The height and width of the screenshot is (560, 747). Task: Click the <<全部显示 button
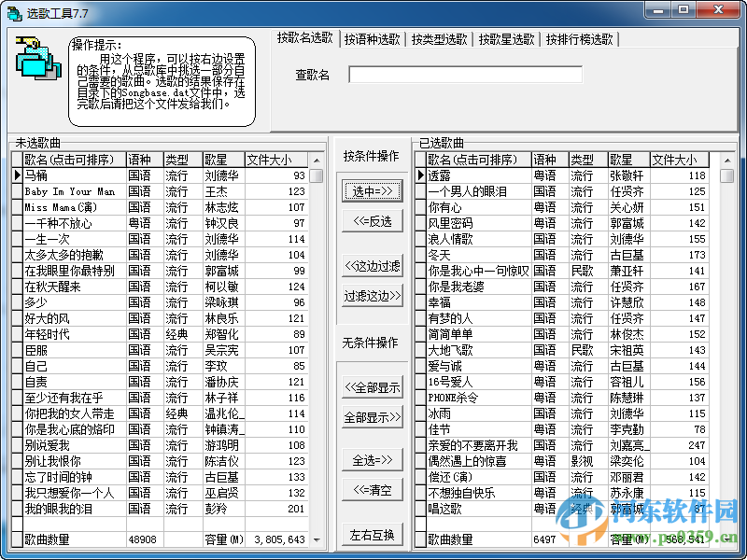pyautogui.click(x=373, y=387)
